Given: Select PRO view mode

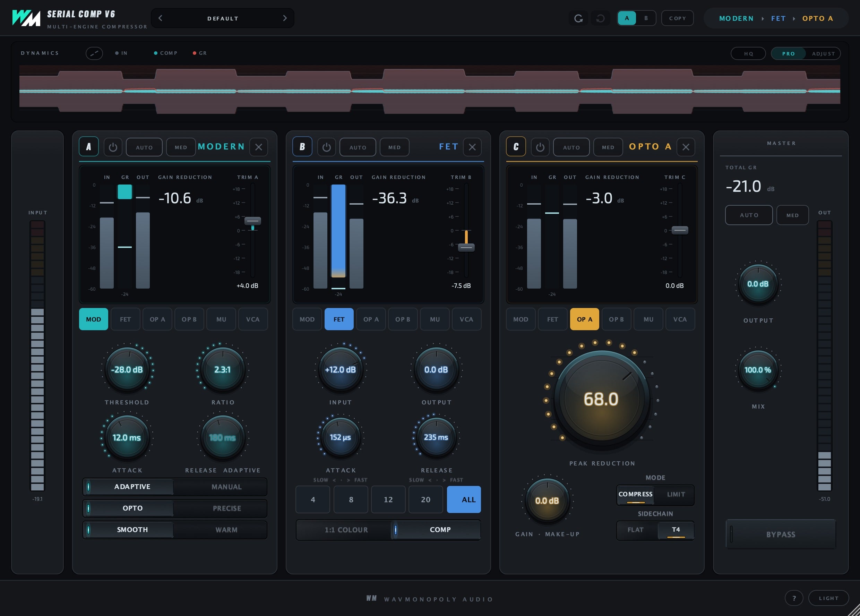Looking at the screenshot, I should [788, 53].
